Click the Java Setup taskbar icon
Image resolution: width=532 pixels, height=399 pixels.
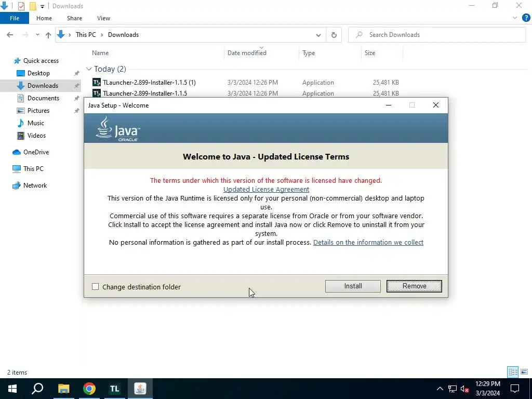(x=140, y=389)
